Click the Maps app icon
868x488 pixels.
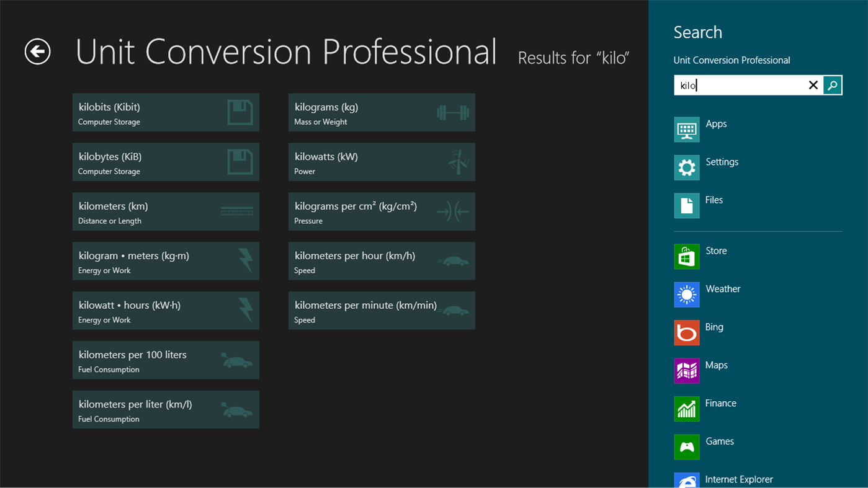click(686, 371)
